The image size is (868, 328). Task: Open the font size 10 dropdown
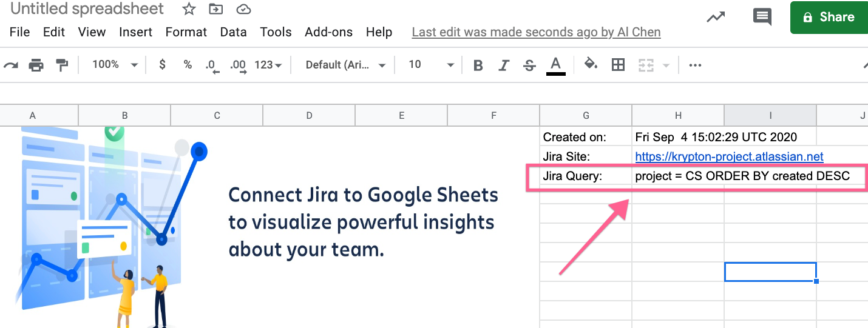click(430, 65)
